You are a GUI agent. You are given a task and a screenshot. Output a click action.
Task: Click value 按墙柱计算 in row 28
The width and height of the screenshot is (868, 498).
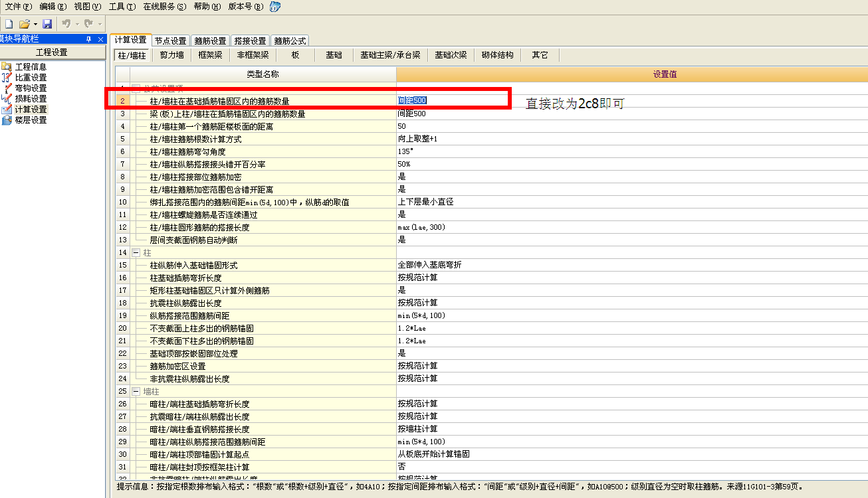click(417, 429)
